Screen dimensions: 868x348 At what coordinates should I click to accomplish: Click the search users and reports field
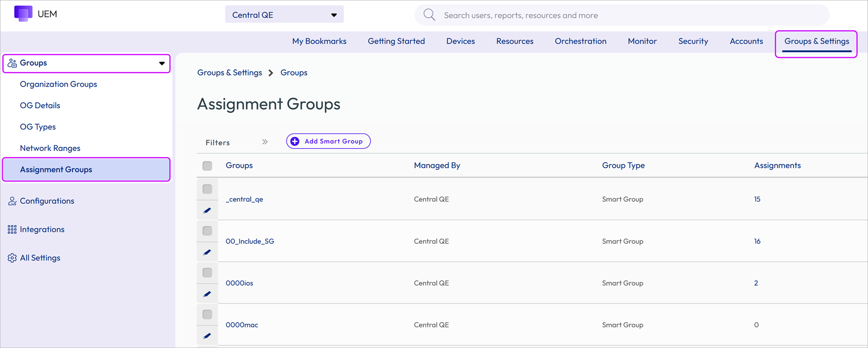622,15
